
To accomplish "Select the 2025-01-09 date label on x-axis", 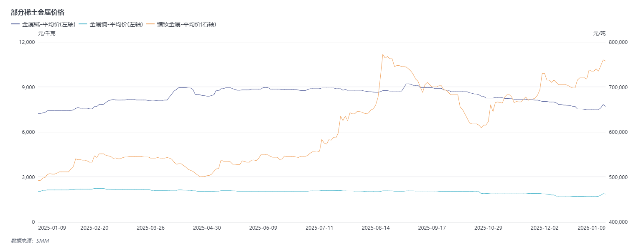I will click(x=52, y=228).
